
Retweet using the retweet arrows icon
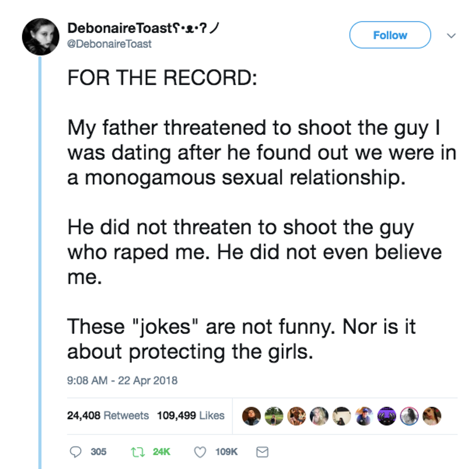[x=137, y=452]
